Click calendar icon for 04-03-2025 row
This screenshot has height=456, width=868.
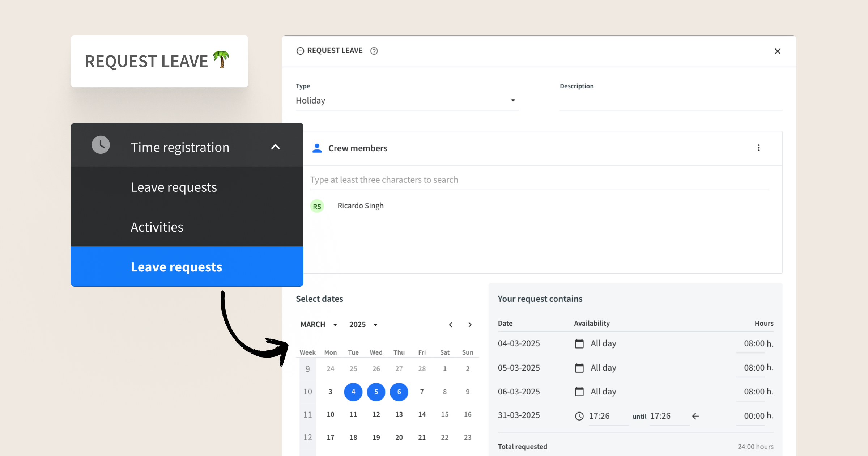[x=579, y=343]
